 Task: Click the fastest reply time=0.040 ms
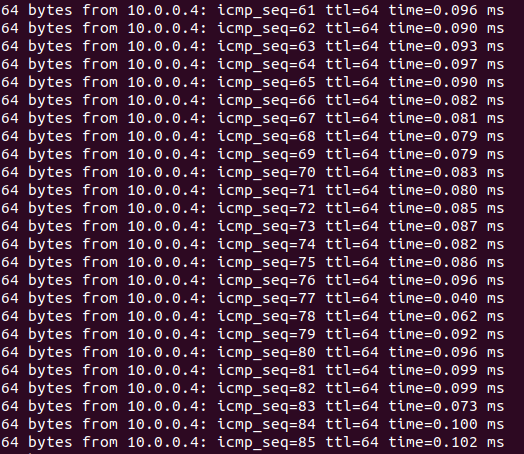(x=446, y=299)
